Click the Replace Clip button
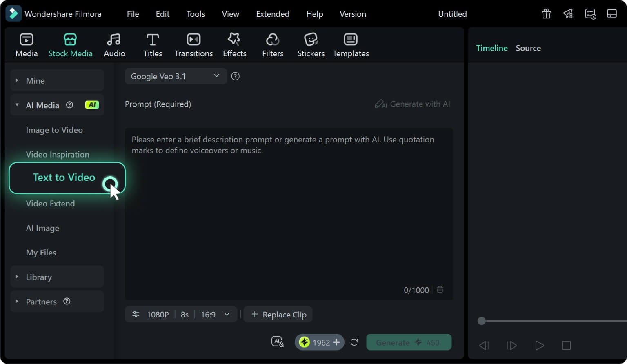Screen dimensions: 627x364 click(278, 314)
